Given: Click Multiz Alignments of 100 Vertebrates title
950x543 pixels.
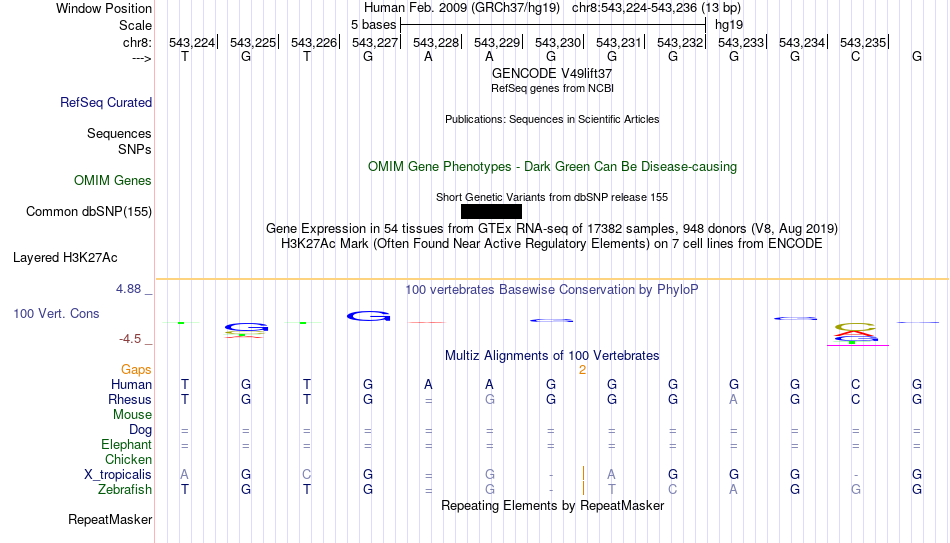Looking at the screenshot, I should coord(552,356).
